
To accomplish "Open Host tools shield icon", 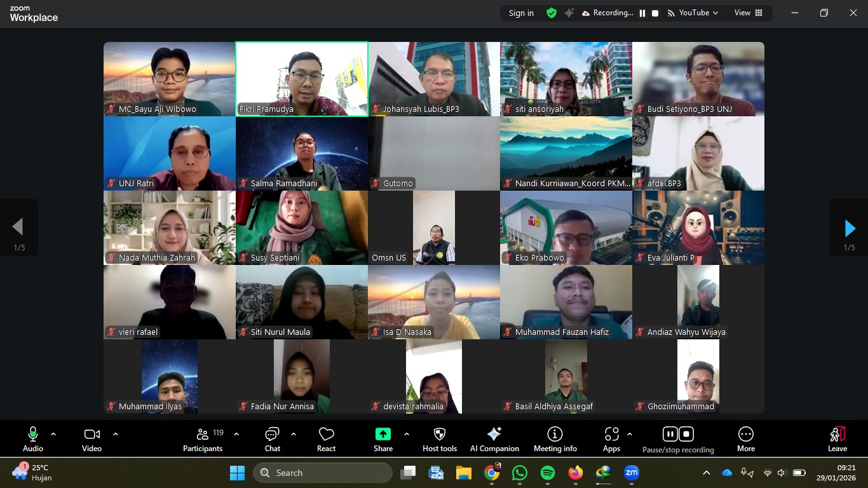I will (439, 439).
